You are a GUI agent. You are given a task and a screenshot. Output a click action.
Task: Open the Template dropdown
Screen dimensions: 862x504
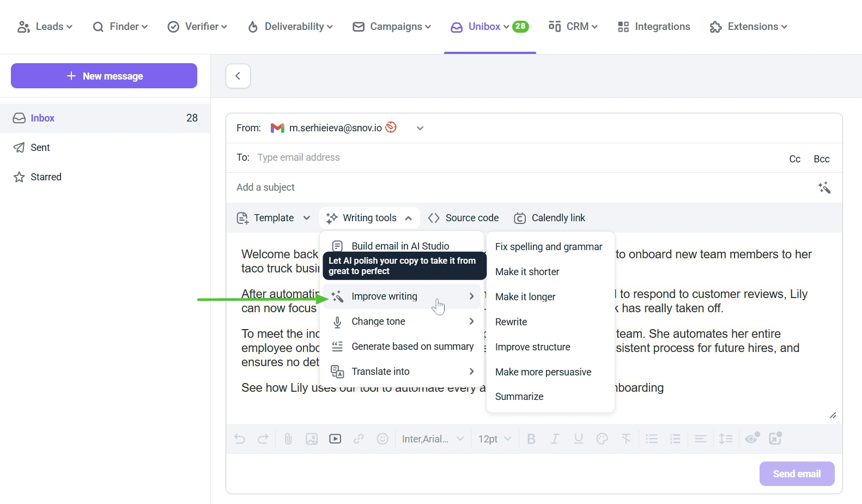[x=274, y=218]
